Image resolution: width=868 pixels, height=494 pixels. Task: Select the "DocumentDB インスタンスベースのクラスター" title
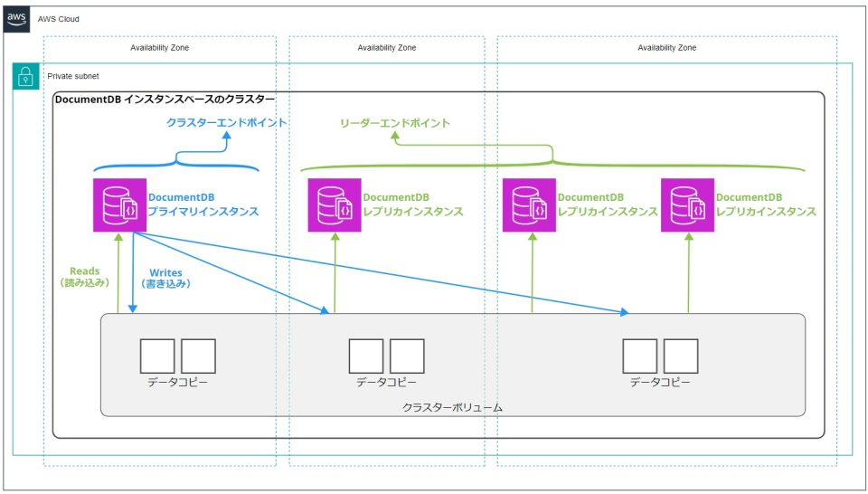[165, 100]
